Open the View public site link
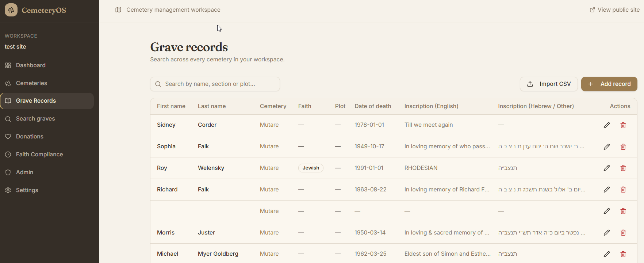This screenshot has height=263, width=644. [x=615, y=10]
